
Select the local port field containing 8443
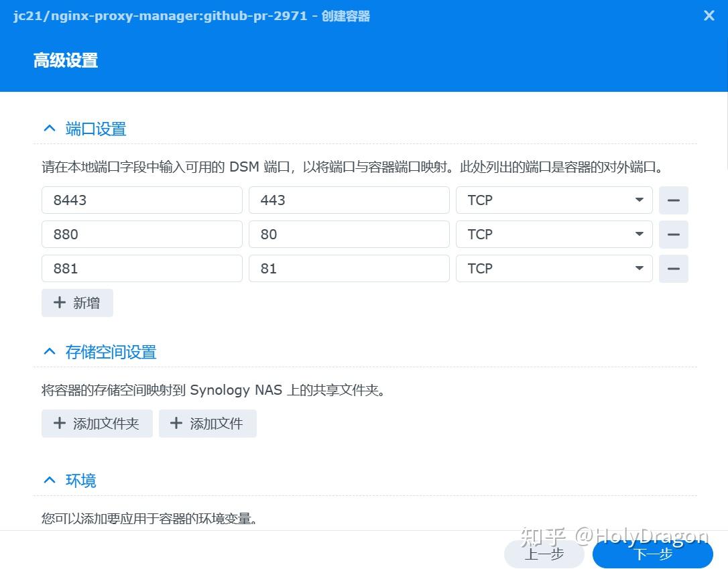pos(141,200)
